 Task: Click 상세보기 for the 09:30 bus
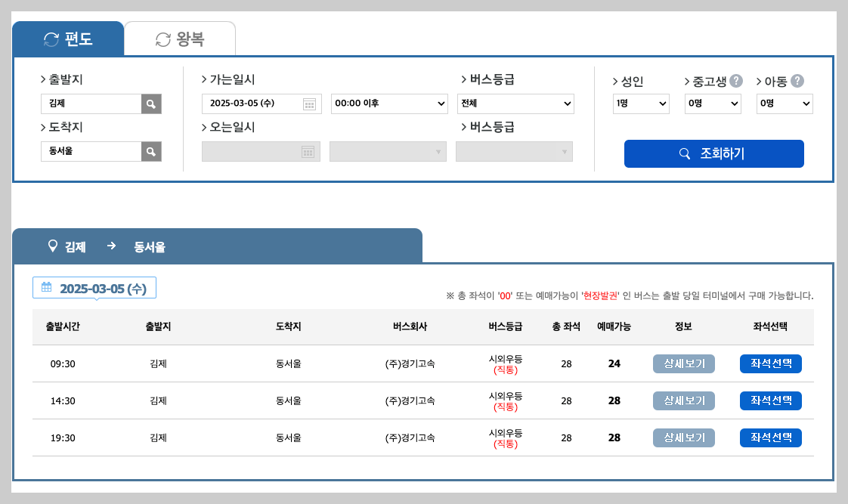(683, 363)
